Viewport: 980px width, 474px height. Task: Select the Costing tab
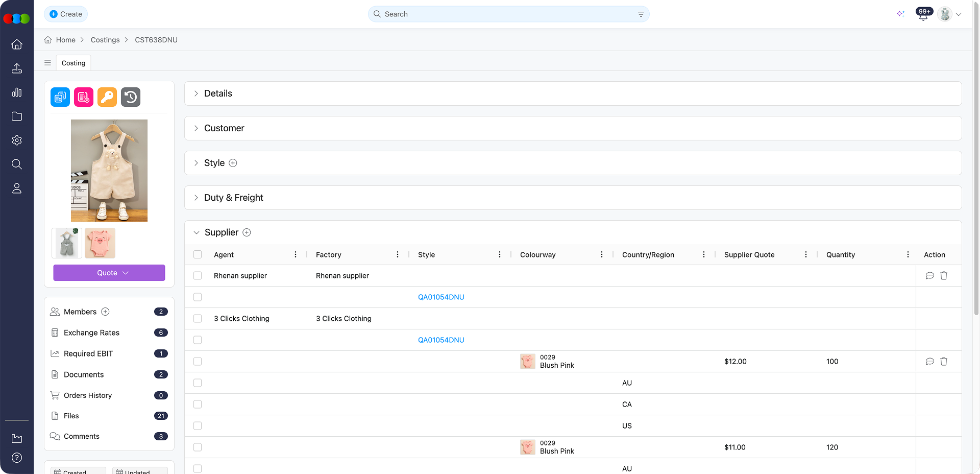coord(73,63)
